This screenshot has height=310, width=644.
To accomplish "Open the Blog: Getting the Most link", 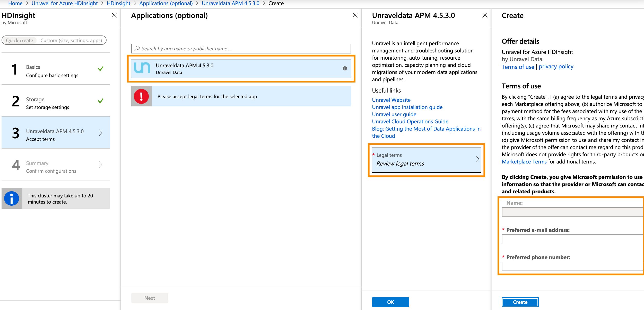I will tap(426, 132).
